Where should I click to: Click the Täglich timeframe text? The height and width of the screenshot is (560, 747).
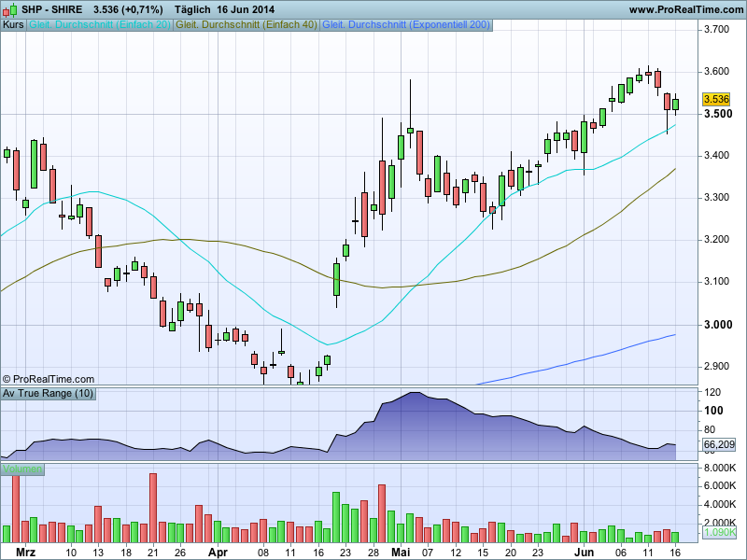(192, 9)
